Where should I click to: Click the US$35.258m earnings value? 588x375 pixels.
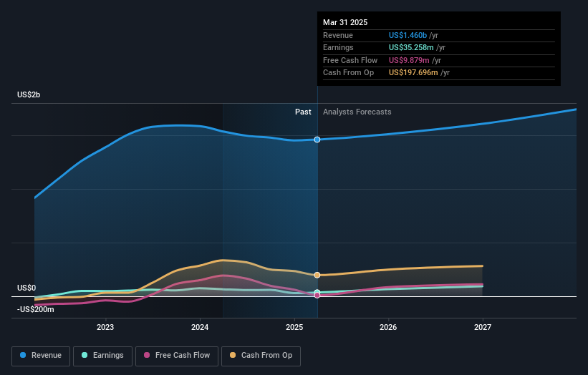[x=411, y=47]
